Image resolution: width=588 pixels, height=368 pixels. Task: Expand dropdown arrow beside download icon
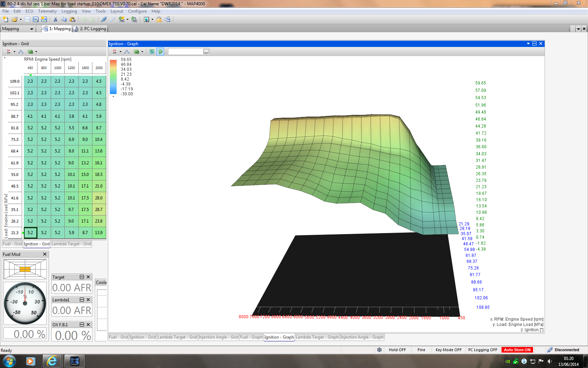pos(152,19)
